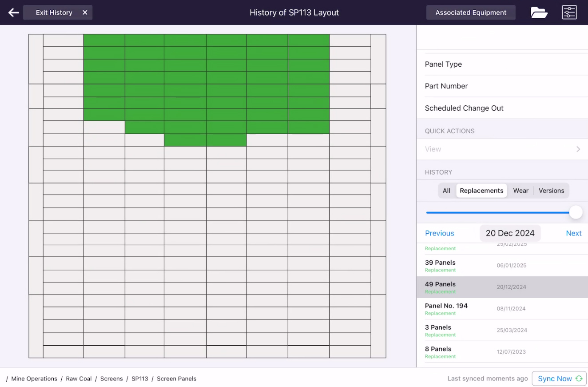
Task: Tap the sync refresh icon
Action: point(579,379)
